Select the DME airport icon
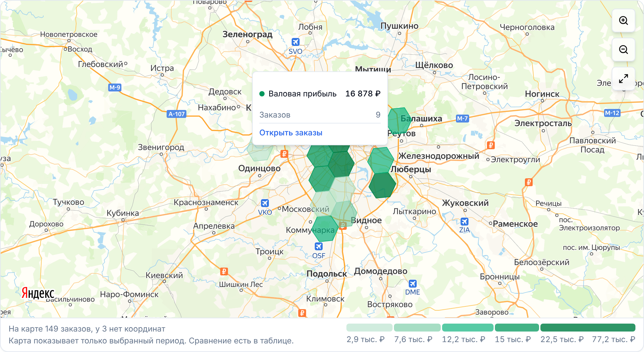This screenshot has width=644, height=352. (412, 283)
